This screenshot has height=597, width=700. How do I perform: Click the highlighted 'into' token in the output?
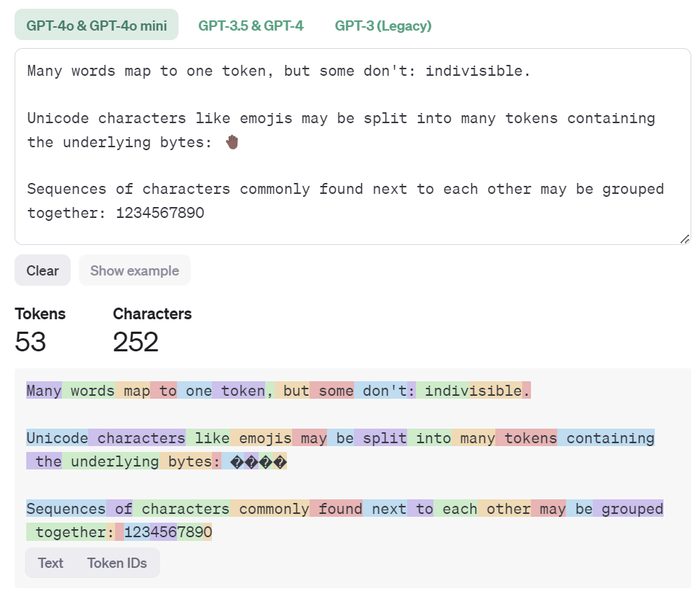[x=429, y=438]
